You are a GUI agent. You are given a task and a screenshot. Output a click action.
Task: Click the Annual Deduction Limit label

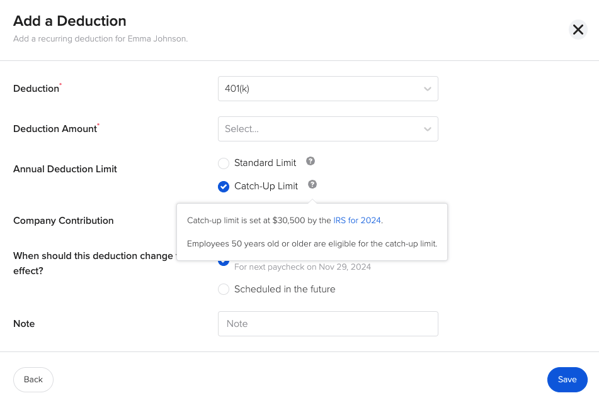(65, 169)
